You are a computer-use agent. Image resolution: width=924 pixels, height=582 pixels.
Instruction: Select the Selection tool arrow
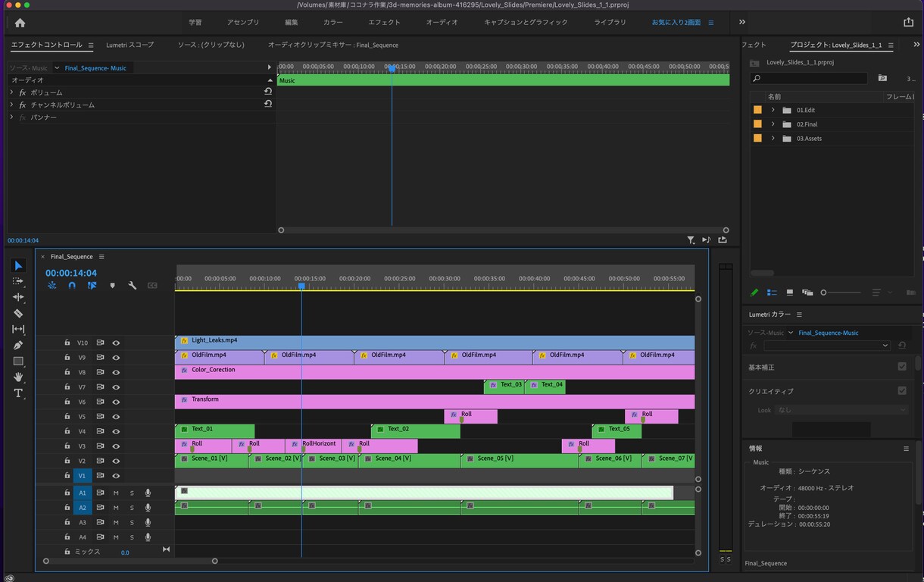click(18, 265)
